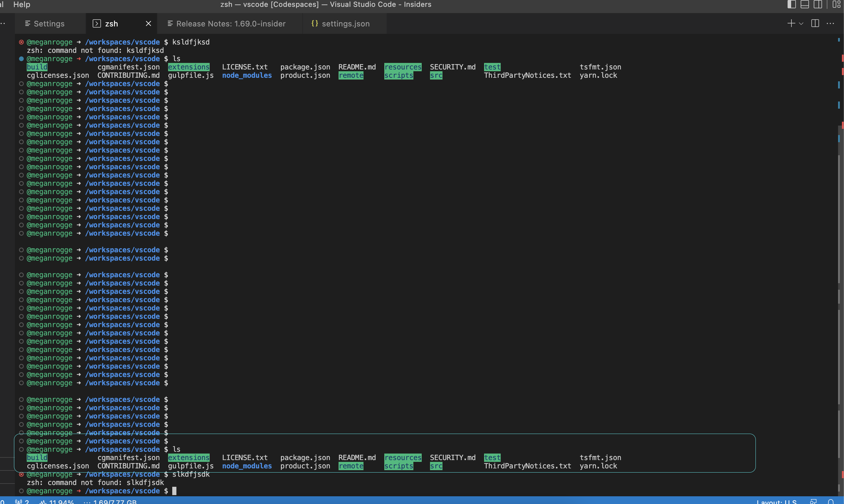The height and width of the screenshot is (504, 844).
Task: Open the feedback icon in status bar
Action: click(813, 501)
